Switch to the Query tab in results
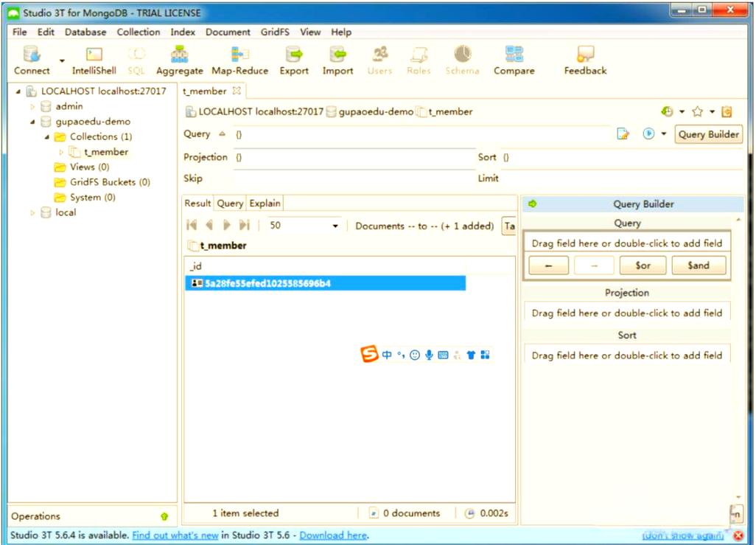The width and height of the screenshot is (756, 545). (230, 204)
